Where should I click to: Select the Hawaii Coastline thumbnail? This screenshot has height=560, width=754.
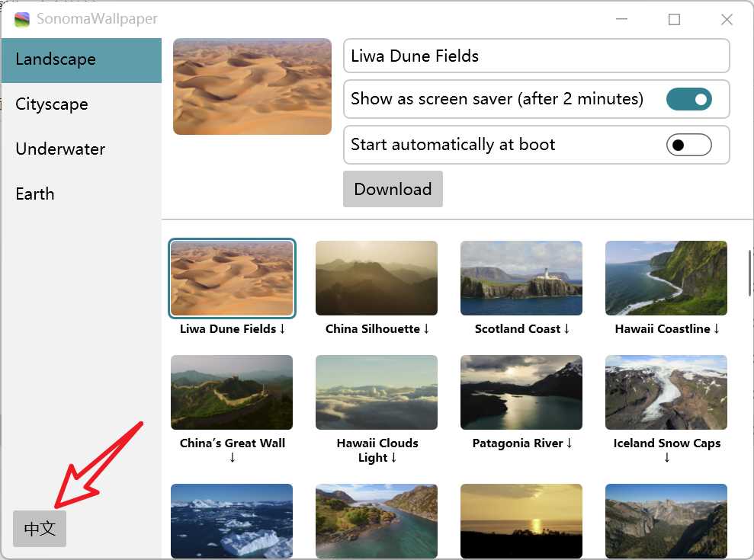coord(666,278)
